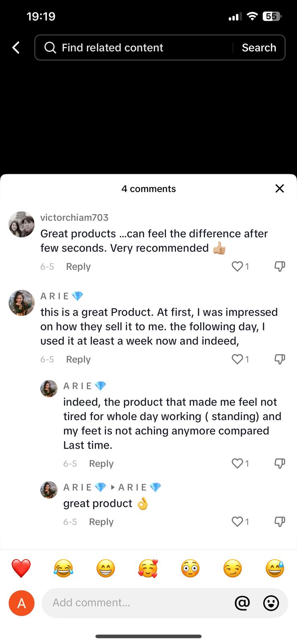This screenshot has width=297, height=644.
Task: Open victorchiam703's profile picture
Action: point(22,224)
